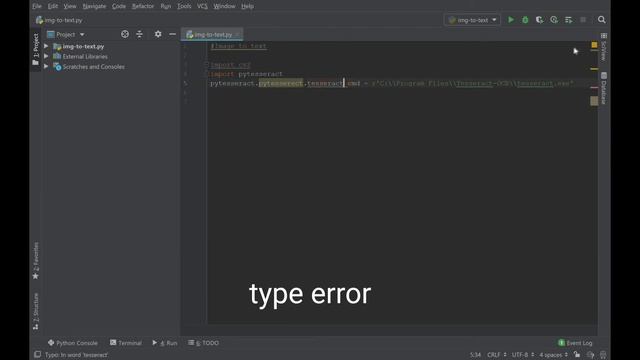Image resolution: width=640 pixels, height=360 pixels.
Task: Run the img-to-text configuration
Action: click(511, 20)
